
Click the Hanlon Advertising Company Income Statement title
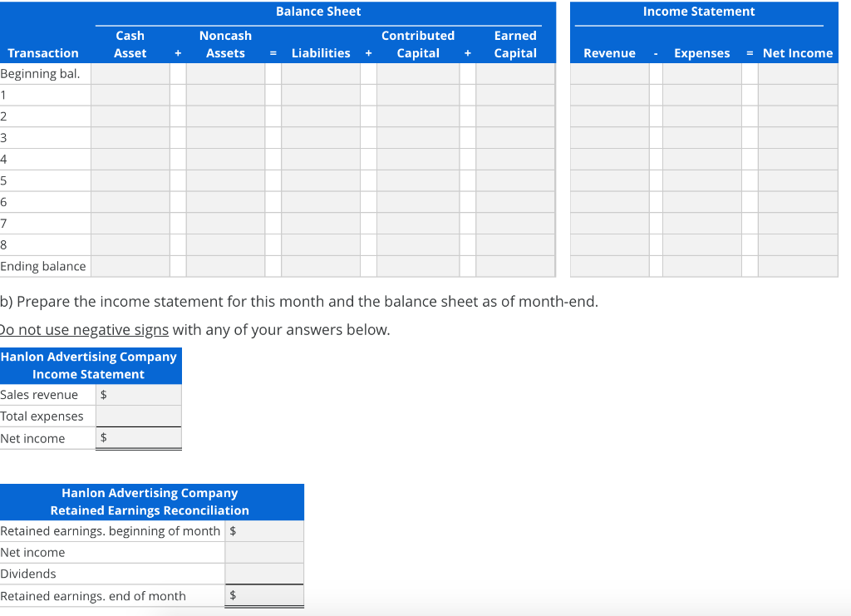point(90,366)
